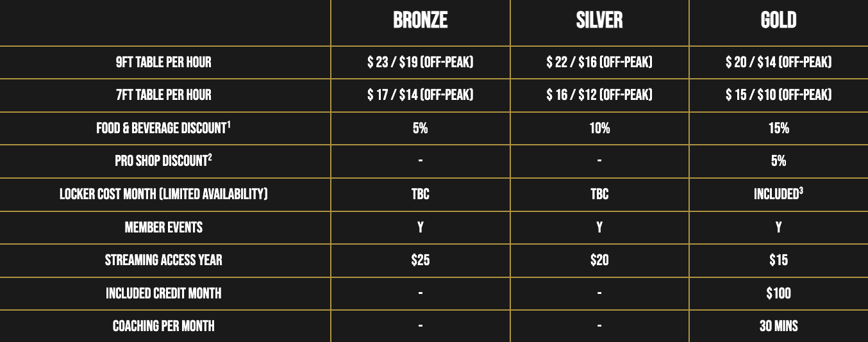Click Gold 9ft price $20 / $14 cell
Viewport: 868px width, 342px height.
pos(778,62)
